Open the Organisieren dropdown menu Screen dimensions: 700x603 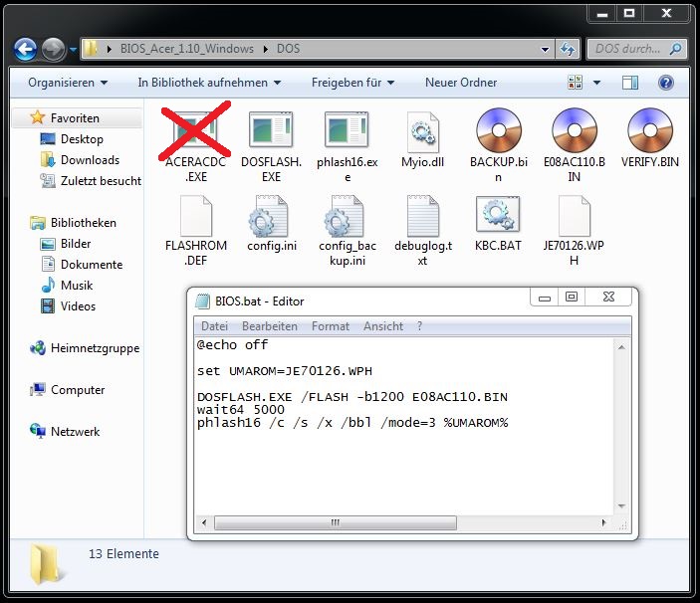pos(68,83)
